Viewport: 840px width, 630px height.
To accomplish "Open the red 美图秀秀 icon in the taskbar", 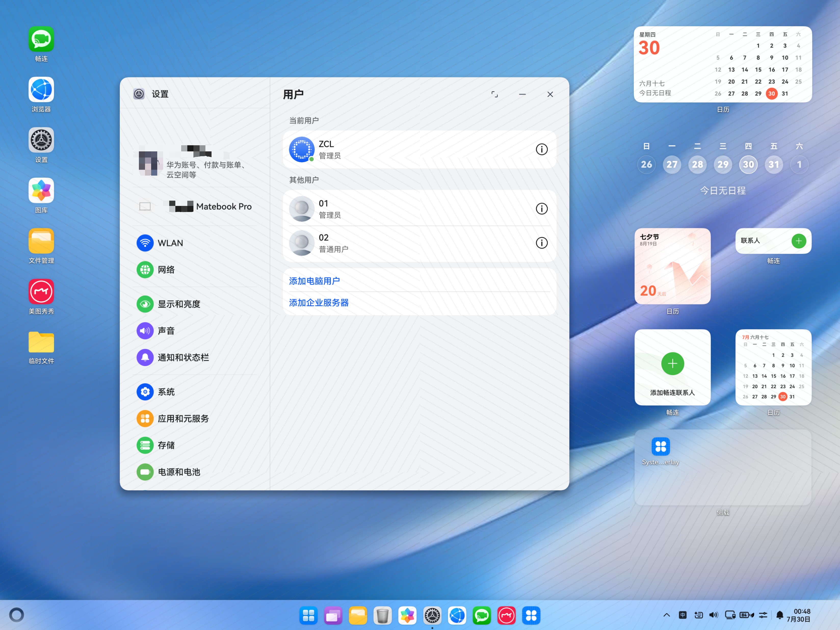I will pos(506,615).
